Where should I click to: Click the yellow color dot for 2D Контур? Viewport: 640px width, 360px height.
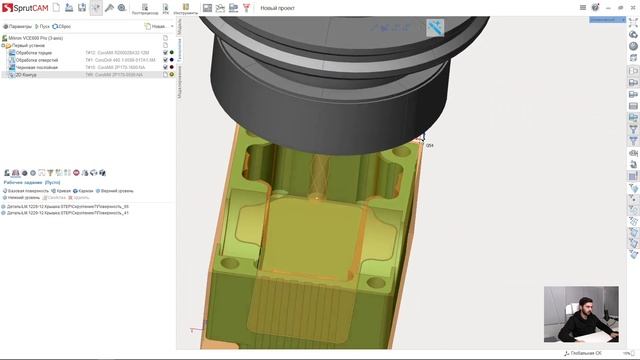172,75
